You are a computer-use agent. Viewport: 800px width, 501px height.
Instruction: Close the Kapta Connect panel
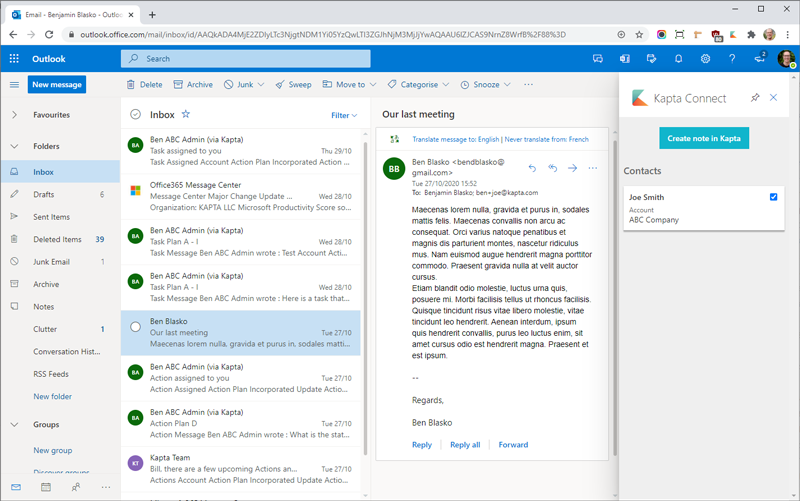[773, 97]
